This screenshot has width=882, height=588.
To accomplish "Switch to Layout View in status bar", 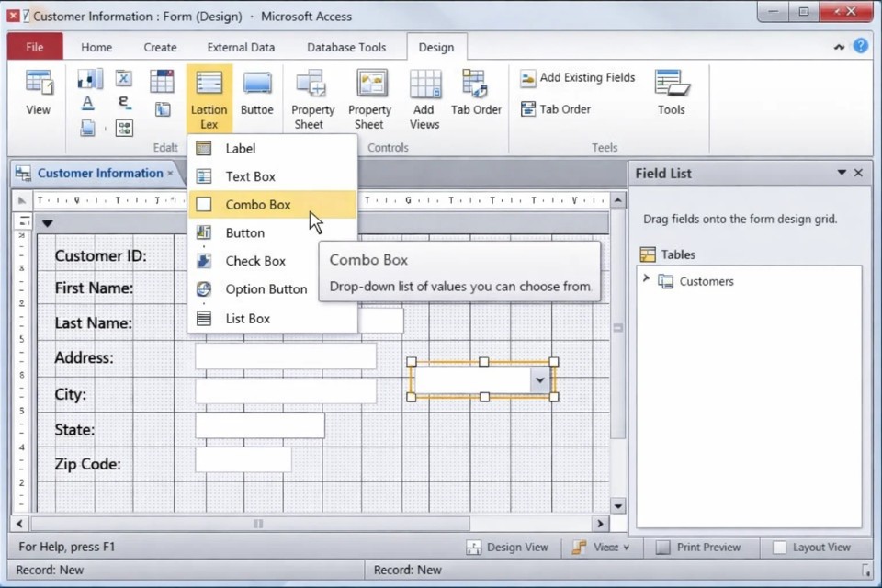I will pyautogui.click(x=812, y=548).
